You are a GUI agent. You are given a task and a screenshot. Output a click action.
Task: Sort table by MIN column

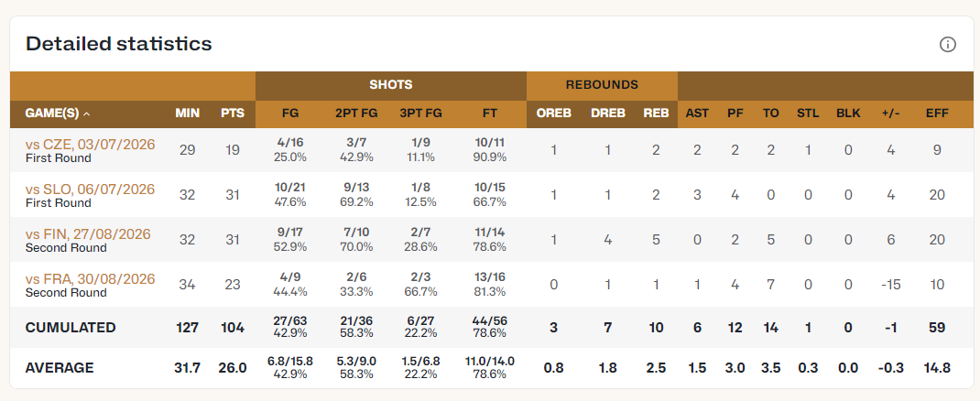(x=188, y=114)
